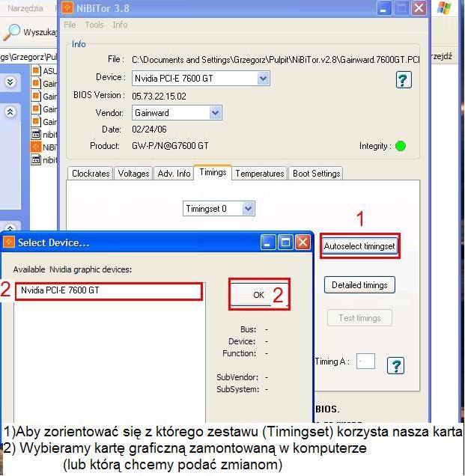
Task: Minimize the Select Device dialog
Action: tap(268, 242)
